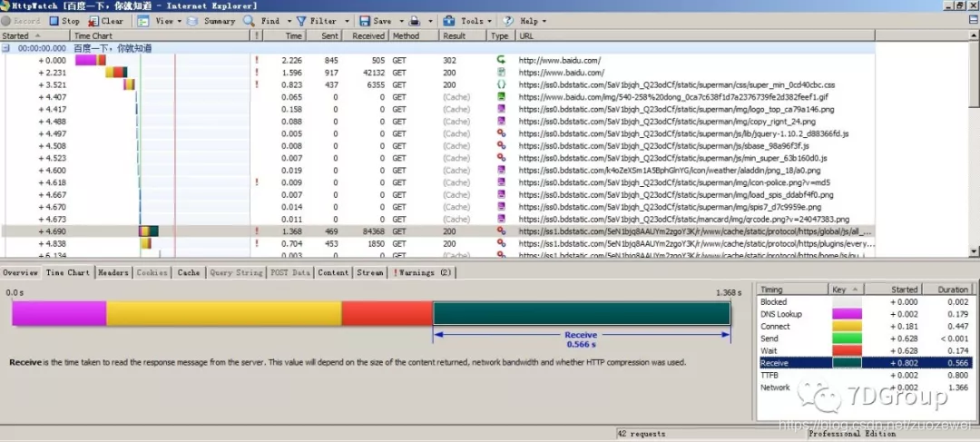Sort the timing table by Key
Viewport: 980px width, 442px height.
847,290
